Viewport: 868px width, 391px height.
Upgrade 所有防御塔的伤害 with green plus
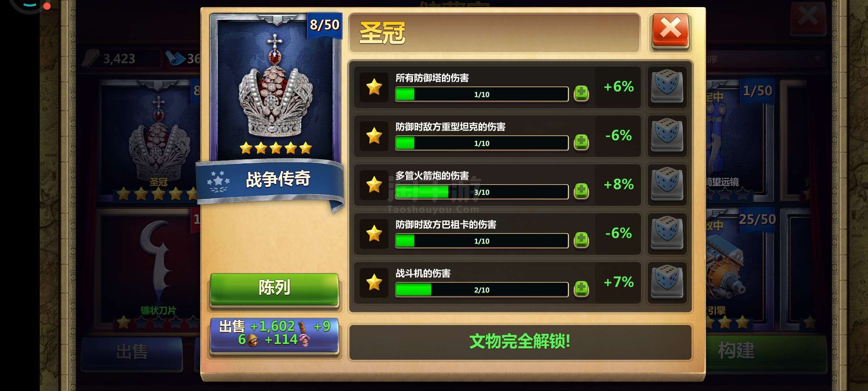(581, 93)
